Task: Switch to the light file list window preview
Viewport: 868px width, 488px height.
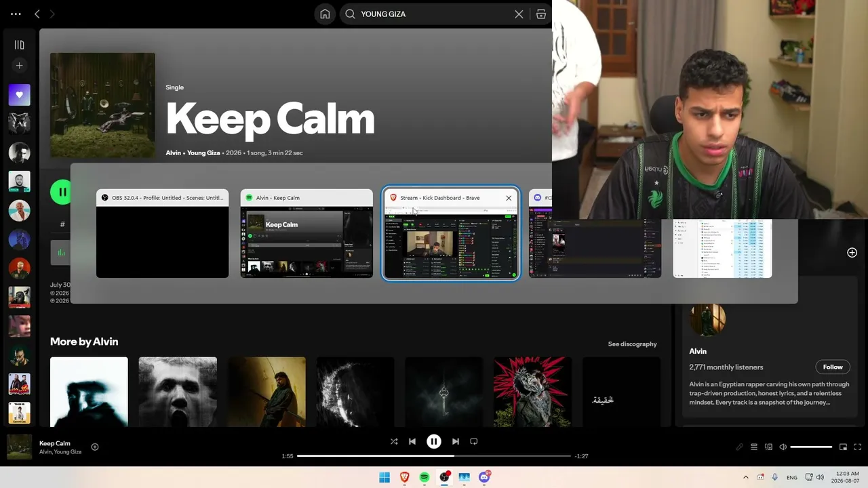Action: pos(722,248)
